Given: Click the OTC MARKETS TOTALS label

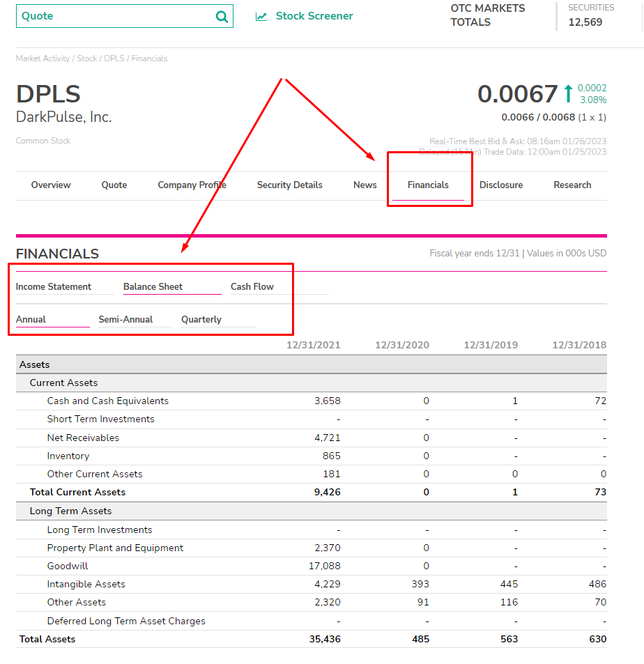Looking at the screenshot, I should coord(488,15).
